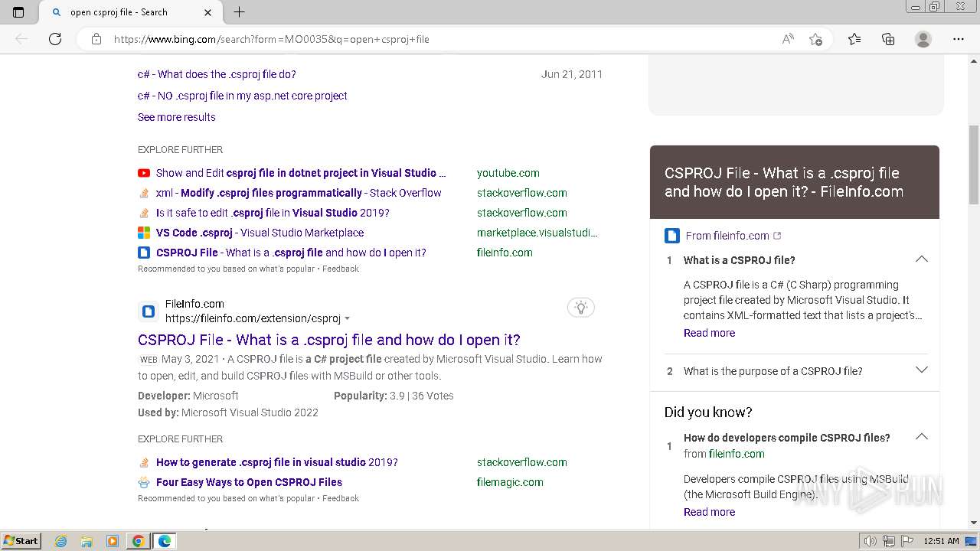This screenshot has width=980, height=551.
Task: Open 'Four Easy Ways to Open CSPROJ Files'
Action: click(x=249, y=482)
